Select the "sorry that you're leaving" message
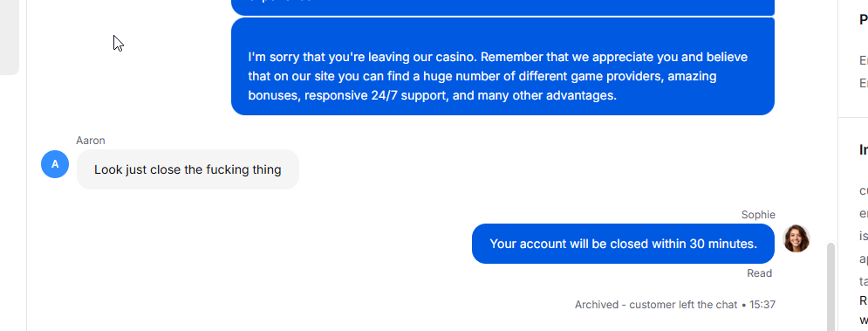Viewport: 868px width, 331px height. pyautogui.click(x=502, y=66)
